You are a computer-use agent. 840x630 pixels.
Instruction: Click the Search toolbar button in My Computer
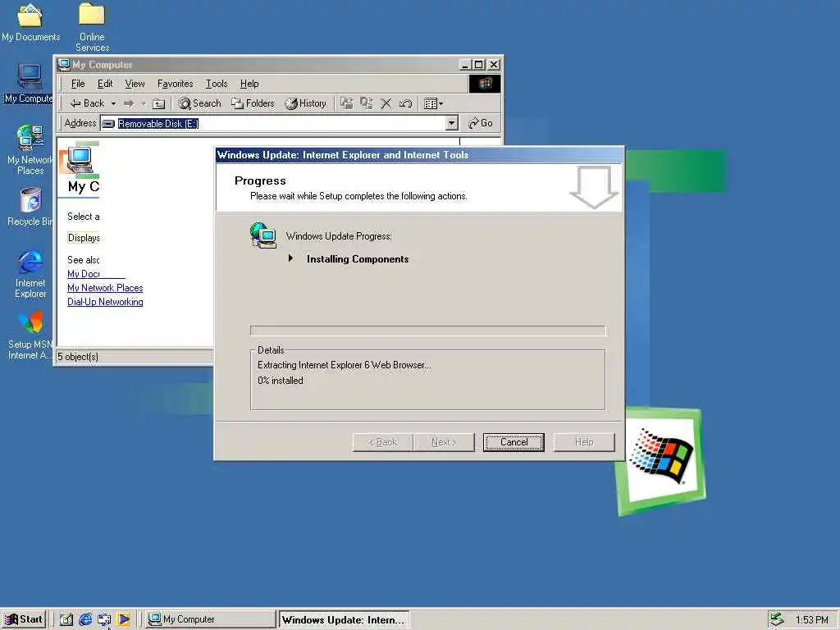[x=200, y=103]
